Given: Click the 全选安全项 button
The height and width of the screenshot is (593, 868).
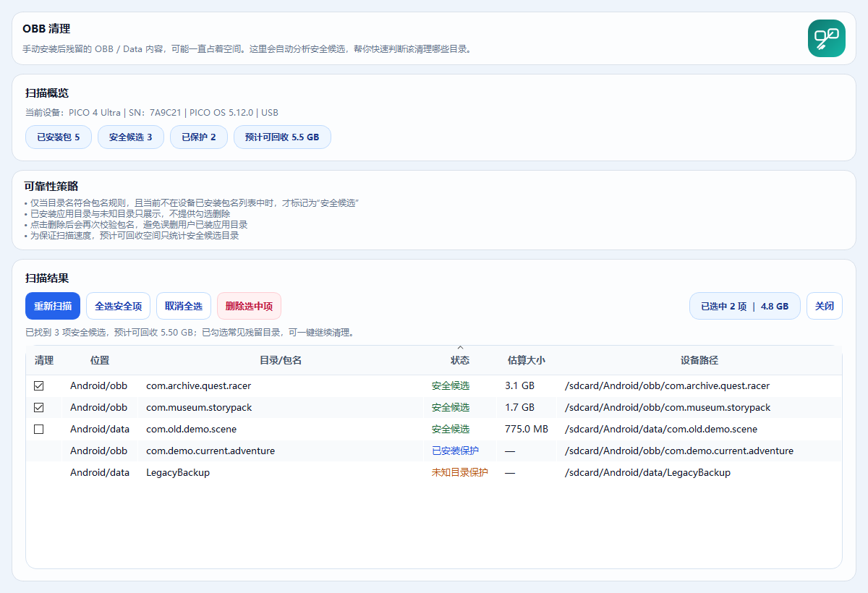Looking at the screenshot, I should 119,306.
